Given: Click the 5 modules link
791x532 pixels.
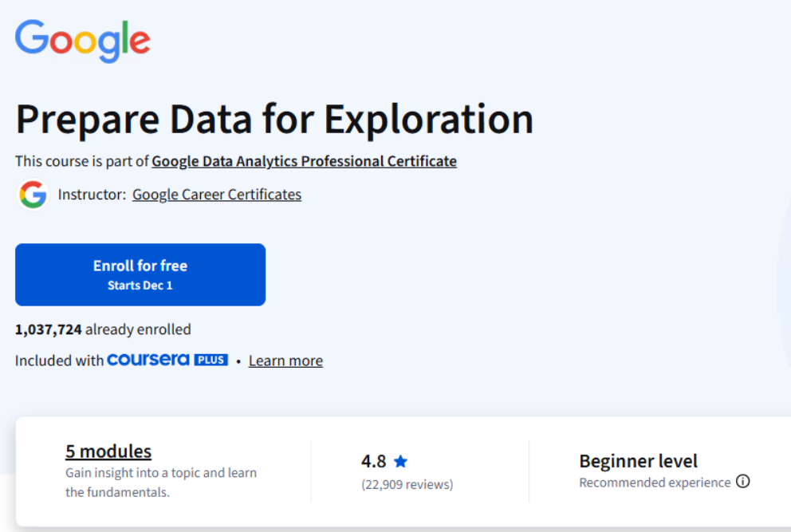Looking at the screenshot, I should [108, 451].
